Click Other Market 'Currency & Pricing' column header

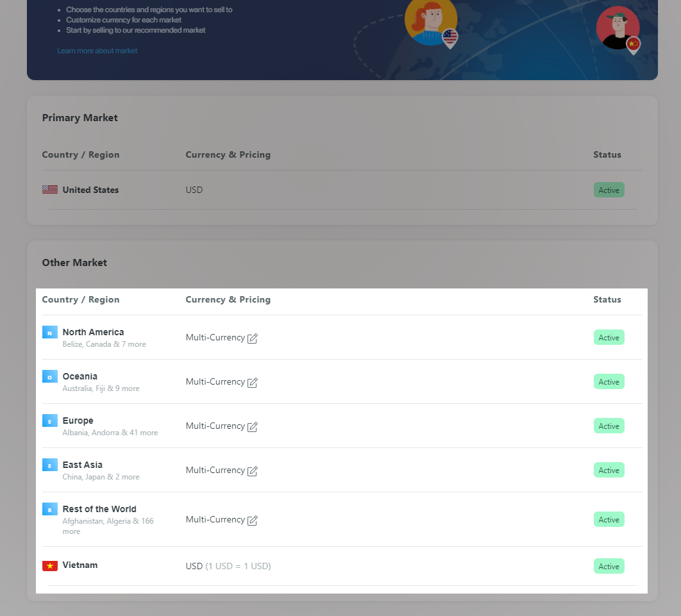click(228, 299)
